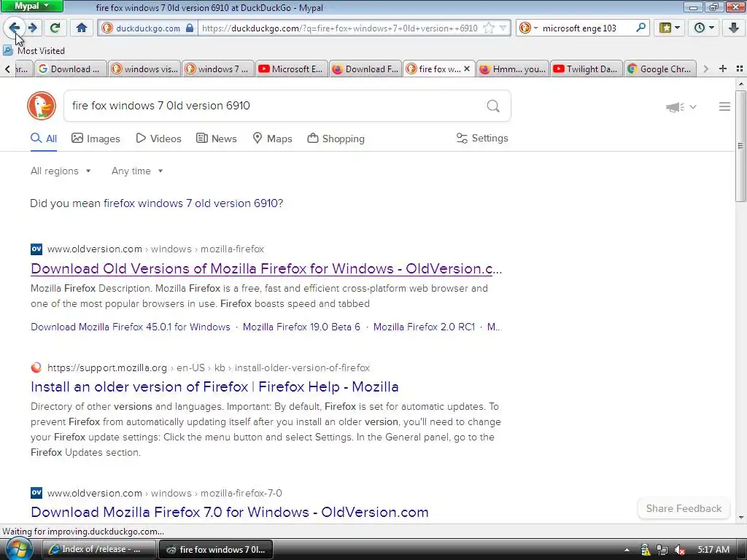The image size is (747, 560).
Task: Open downloads with the down arrow icon
Action: point(734,28)
